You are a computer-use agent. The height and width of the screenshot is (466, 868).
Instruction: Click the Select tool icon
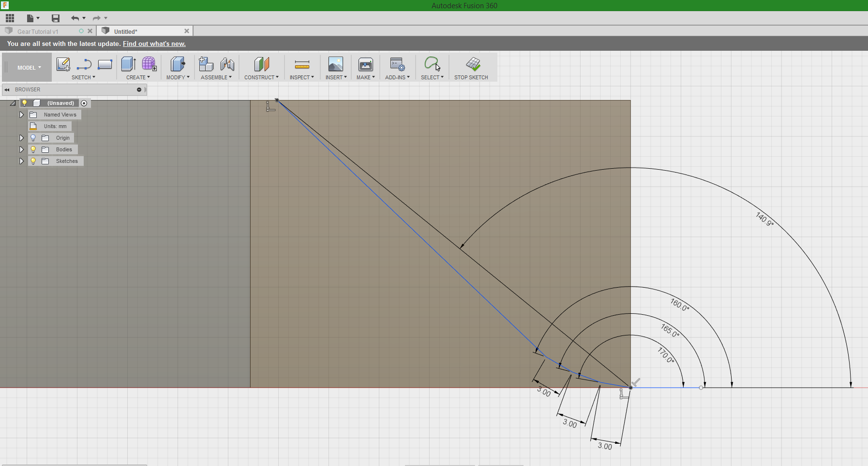point(432,64)
